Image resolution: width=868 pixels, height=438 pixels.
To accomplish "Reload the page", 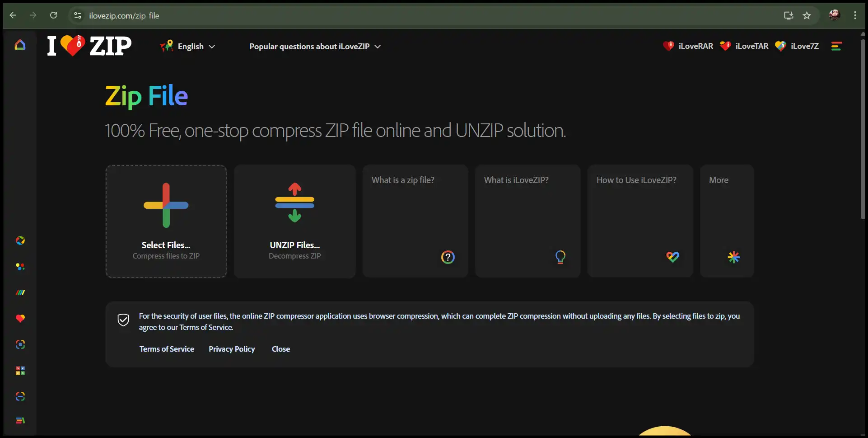I will (53, 15).
